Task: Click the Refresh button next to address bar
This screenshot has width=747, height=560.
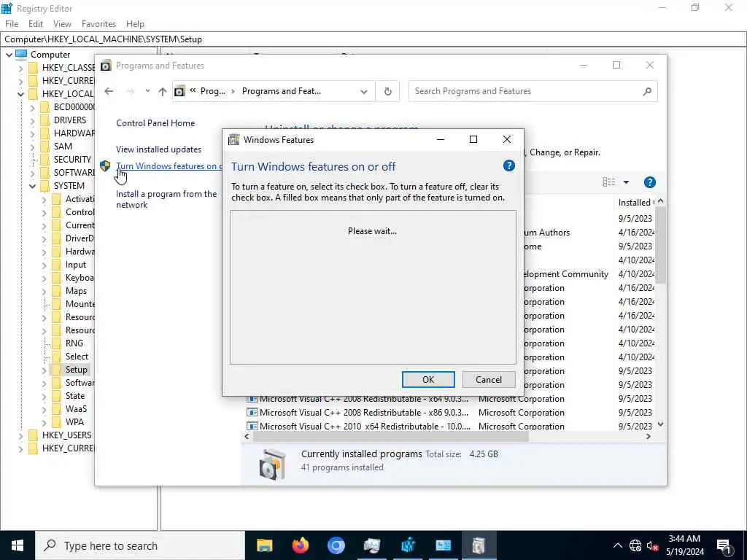Action: (388, 91)
